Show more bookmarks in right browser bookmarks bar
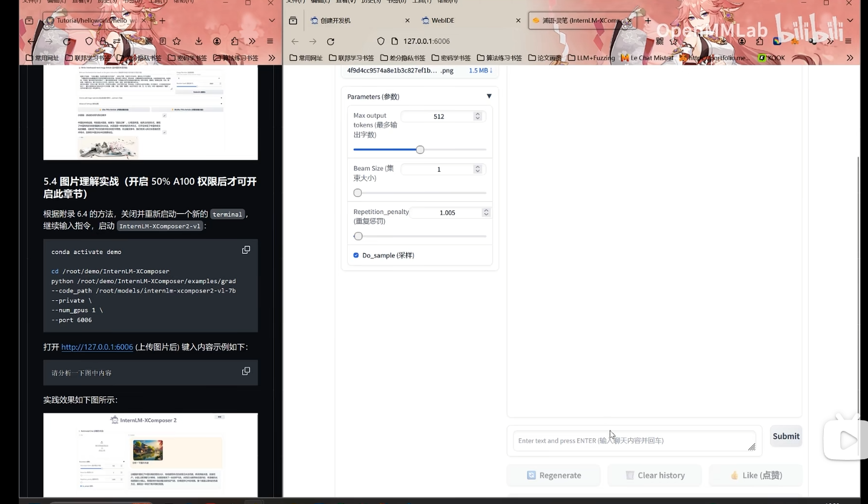 tap(850, 58)
